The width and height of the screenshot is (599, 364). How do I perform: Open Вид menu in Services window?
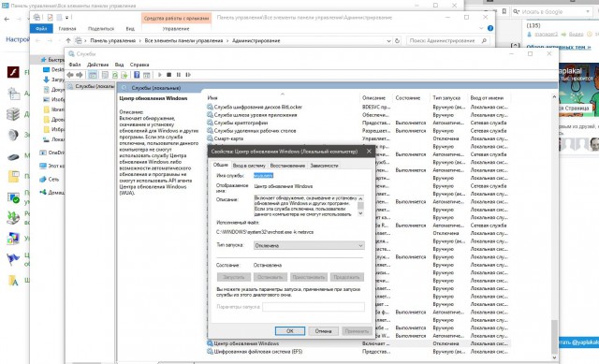pyautogui.click(x=119, y=65)
